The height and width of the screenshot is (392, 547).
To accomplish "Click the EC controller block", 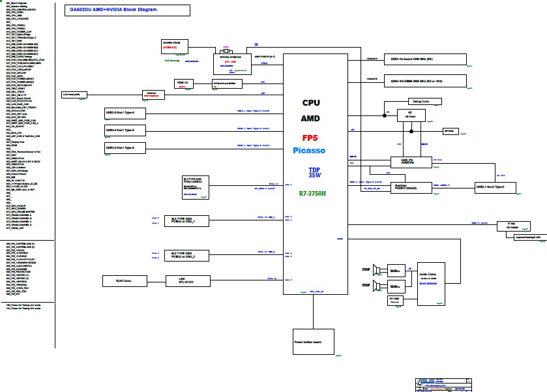I will point(411,115).
